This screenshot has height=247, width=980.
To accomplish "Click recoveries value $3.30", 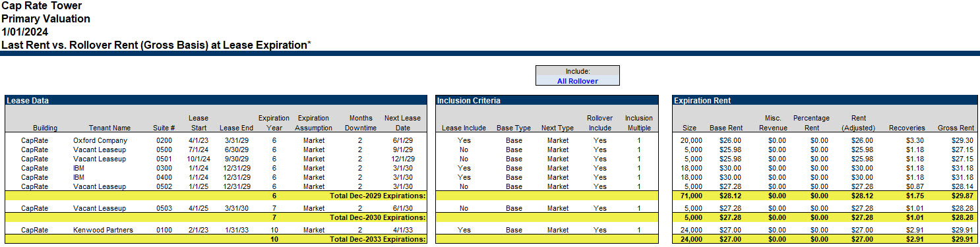I will (x=915, y=140).
